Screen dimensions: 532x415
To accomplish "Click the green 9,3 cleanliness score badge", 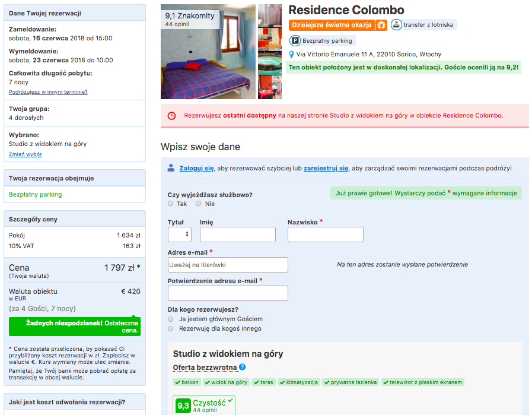I will pos(183,406).
